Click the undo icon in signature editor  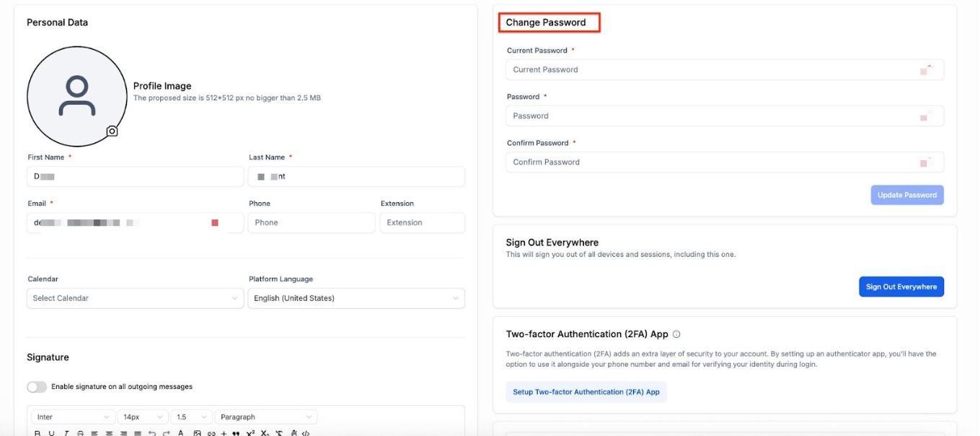152,433
